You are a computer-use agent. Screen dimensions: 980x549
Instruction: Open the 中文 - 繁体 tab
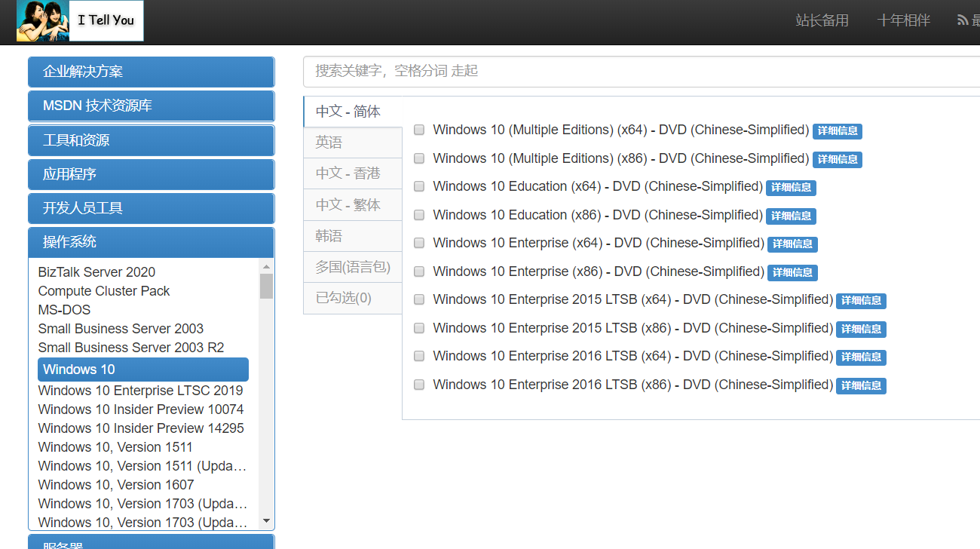pyautogui.click(x=353, y=205)
